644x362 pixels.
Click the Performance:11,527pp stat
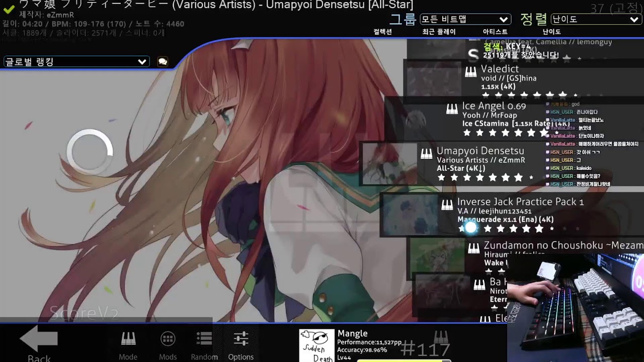tap(369, 342)
